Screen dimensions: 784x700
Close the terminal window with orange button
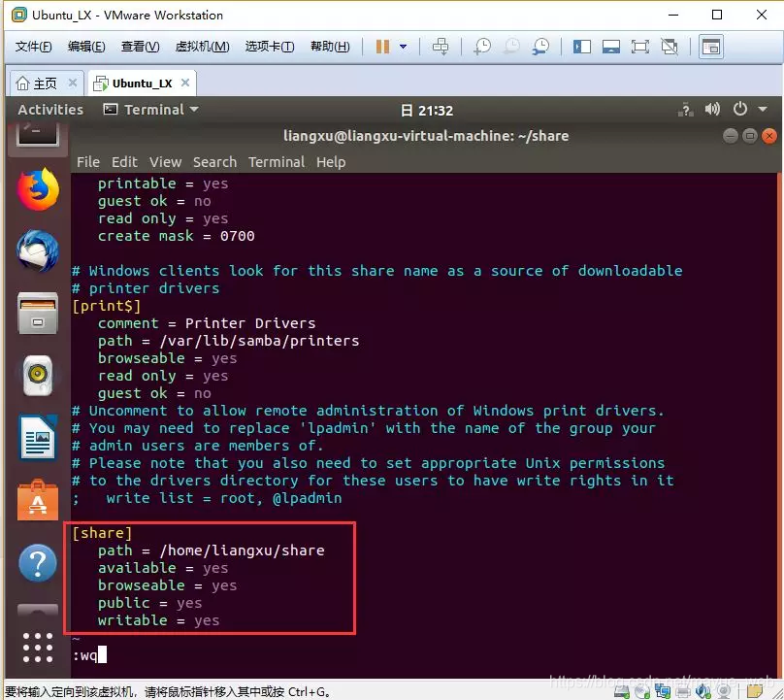[769, 136]
